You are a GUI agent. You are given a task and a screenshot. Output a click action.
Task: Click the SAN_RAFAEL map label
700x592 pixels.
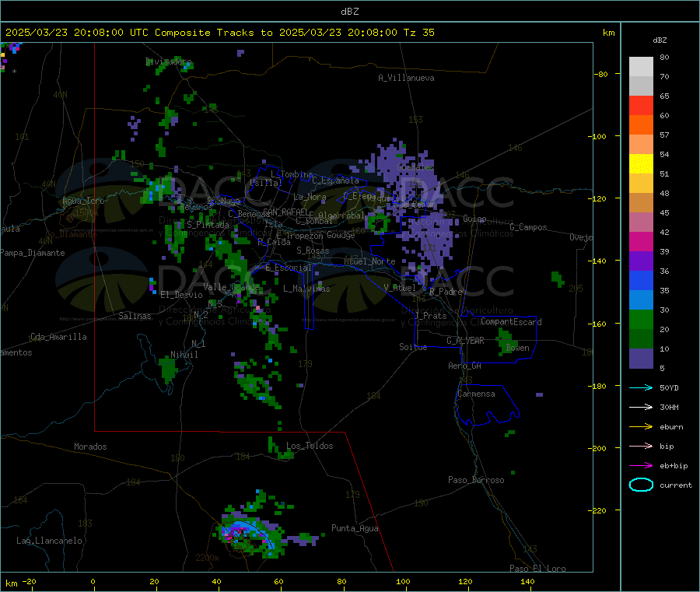point(285,212)
